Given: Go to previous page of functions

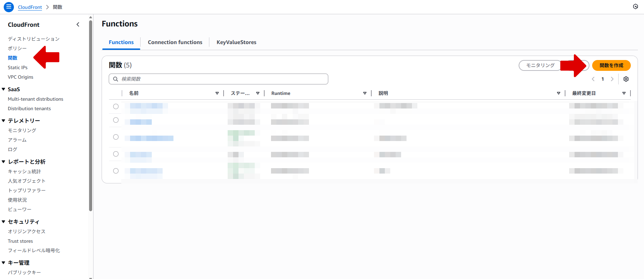Looking at the screenshot, I should pos(593,79).
